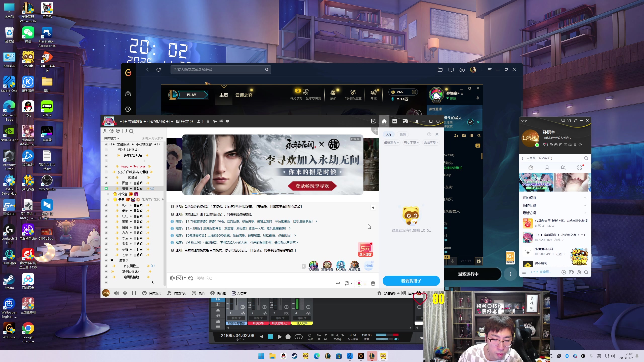Viewport: 644px width, 362px height.
Task: Click the 我要找搭子 button
Action: coord(411,281)
